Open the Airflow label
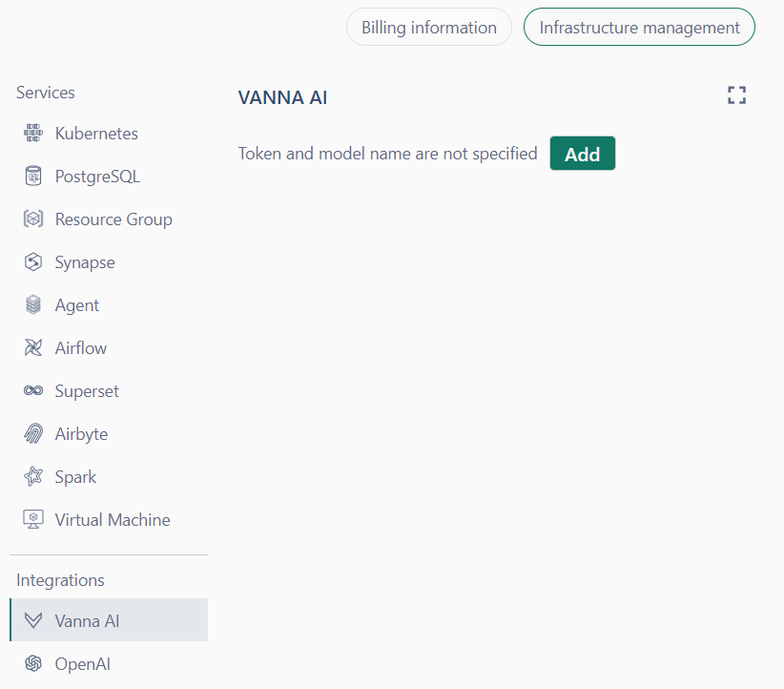Screen dimensions: 784x689 pyautogui.click(x=81, y=348)
